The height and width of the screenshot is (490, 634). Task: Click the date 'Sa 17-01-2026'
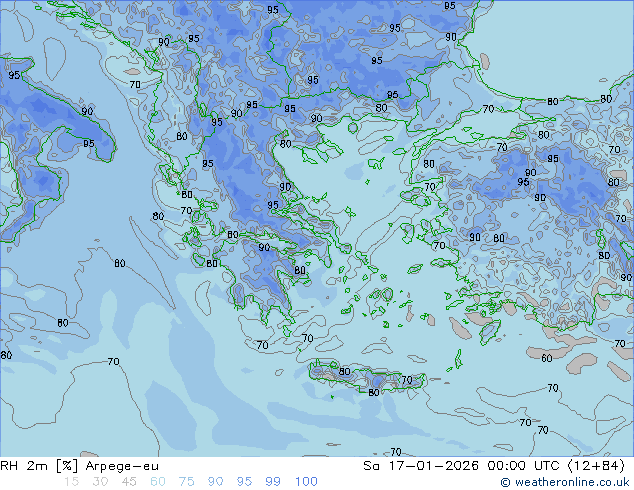[421, 466]
